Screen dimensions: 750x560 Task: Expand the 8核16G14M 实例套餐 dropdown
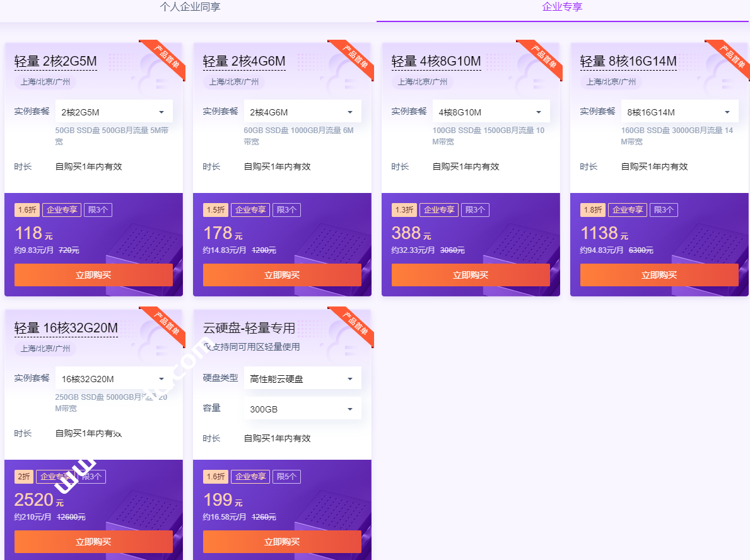(x=679, y=112)
